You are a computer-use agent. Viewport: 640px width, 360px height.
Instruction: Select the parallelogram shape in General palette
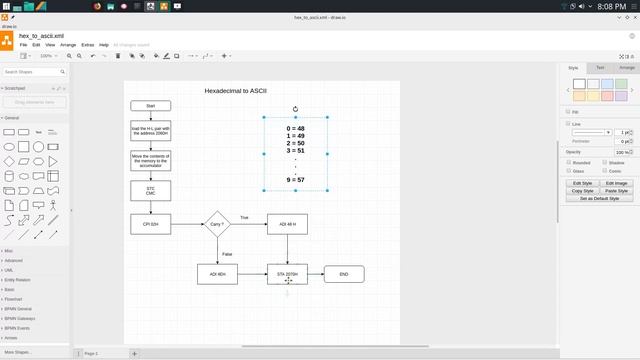24,162
